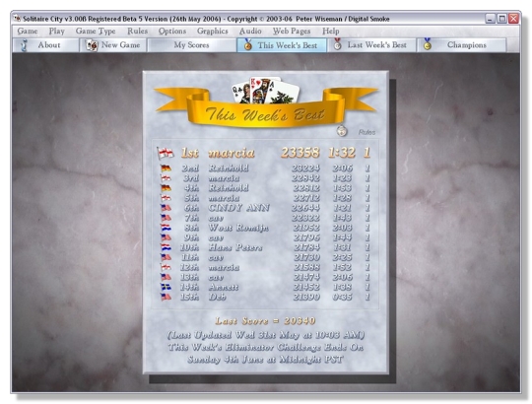This screenshot has height=404, width=532.
Task: Switch to My Scores tab
Action: (x=192, y=45)
